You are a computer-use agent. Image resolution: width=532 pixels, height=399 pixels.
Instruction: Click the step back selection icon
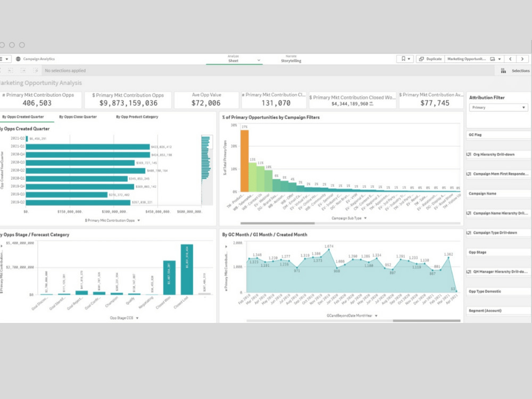click(11, 71)
